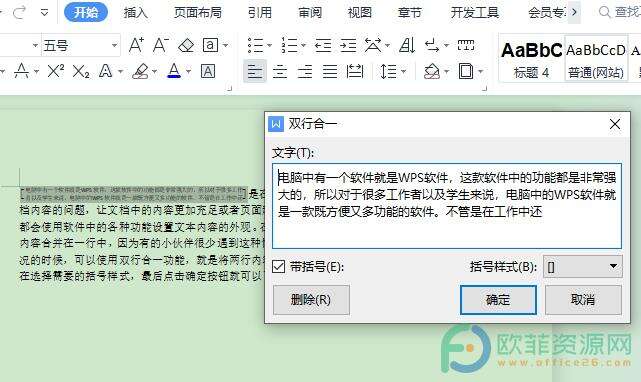Click the paragraph shading fill icon
This screenshot has height=382, width=641.
click(x=432, y=72)
